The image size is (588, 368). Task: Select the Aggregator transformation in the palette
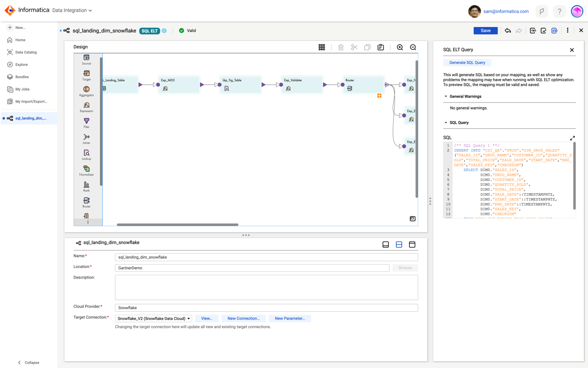(x=86, y=90)
